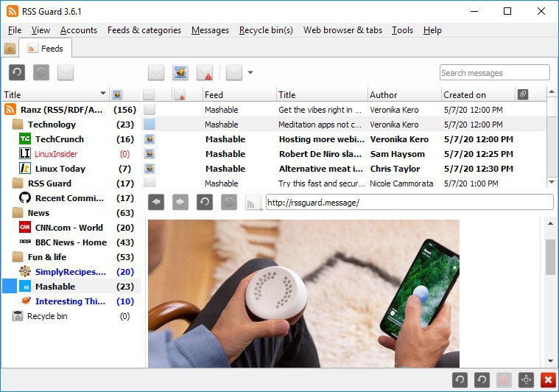Select the Technology category in feed tree
Screen dimensions: 559x392
(x=52, y=125)
